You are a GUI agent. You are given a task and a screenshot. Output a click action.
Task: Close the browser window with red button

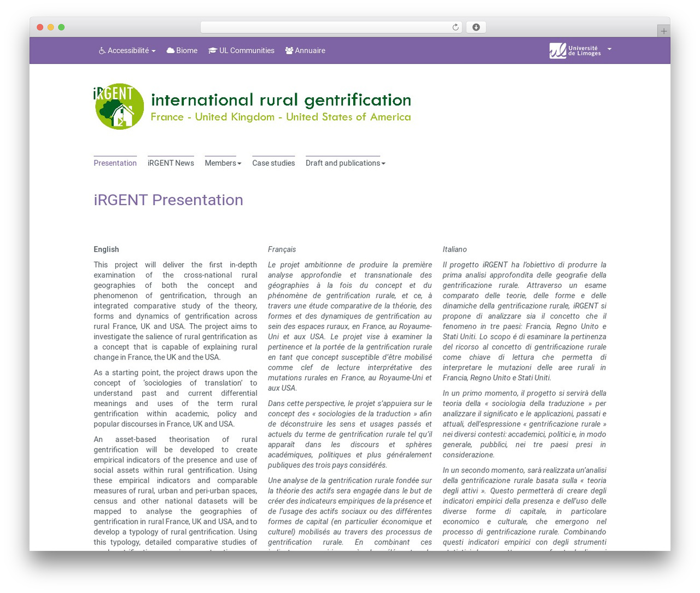coord(40,27)
